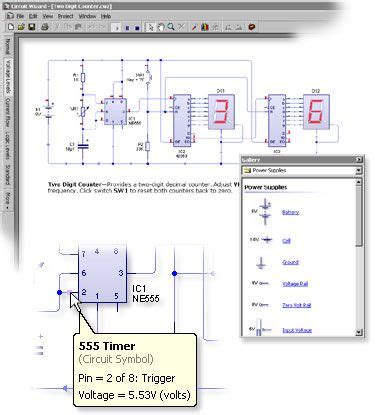Click the Print toolbar icon
The width and height of the screenshot is (390, 415).
[45, 27]
